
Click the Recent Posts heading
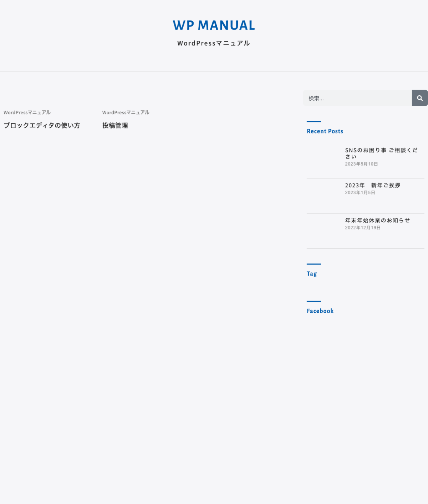coord(325,131)
